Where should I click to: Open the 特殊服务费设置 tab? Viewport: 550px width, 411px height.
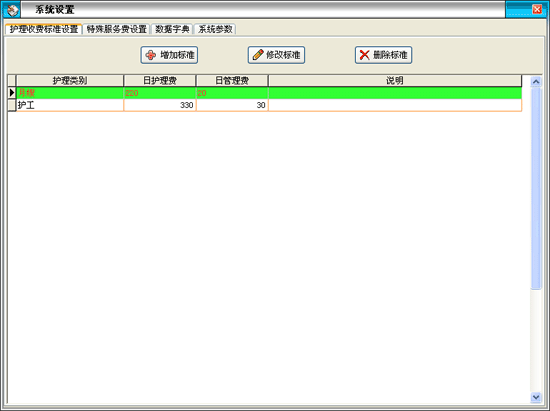click(116, 29)
